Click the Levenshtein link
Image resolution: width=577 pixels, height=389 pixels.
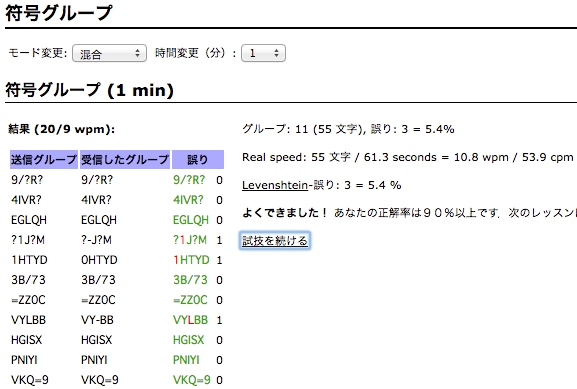275,185
